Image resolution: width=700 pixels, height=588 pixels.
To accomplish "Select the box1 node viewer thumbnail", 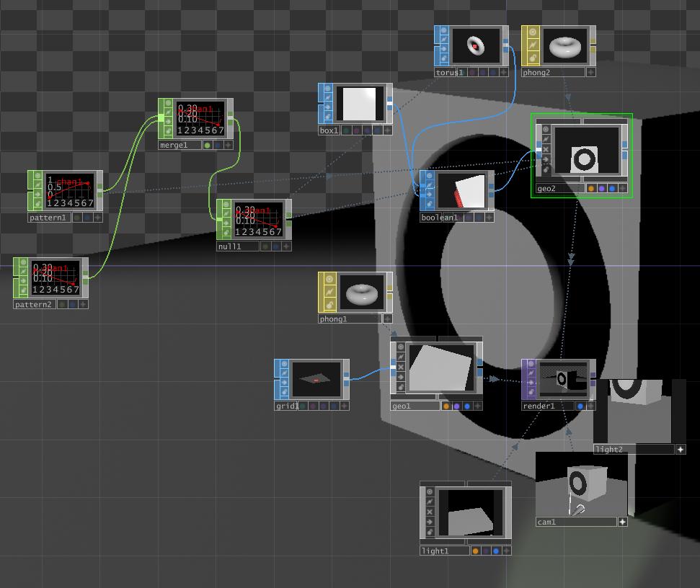I will [360, 104].
